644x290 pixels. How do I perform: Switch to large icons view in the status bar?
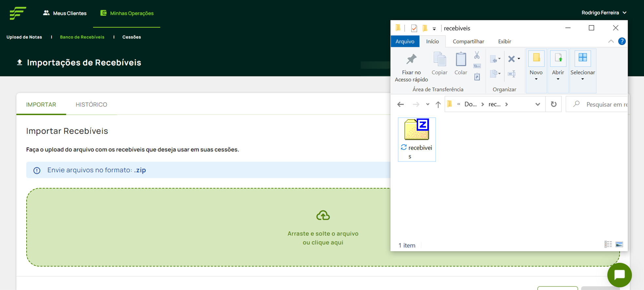point(619,245)
